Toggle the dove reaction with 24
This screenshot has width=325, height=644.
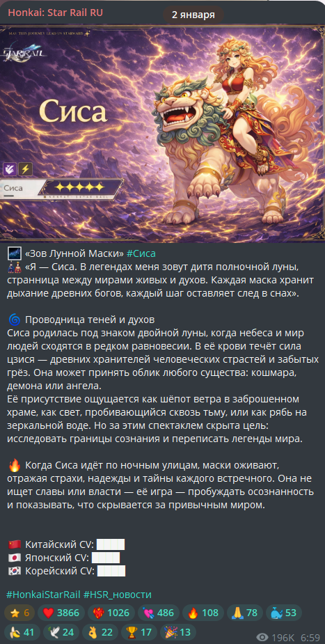click(61, 631)
